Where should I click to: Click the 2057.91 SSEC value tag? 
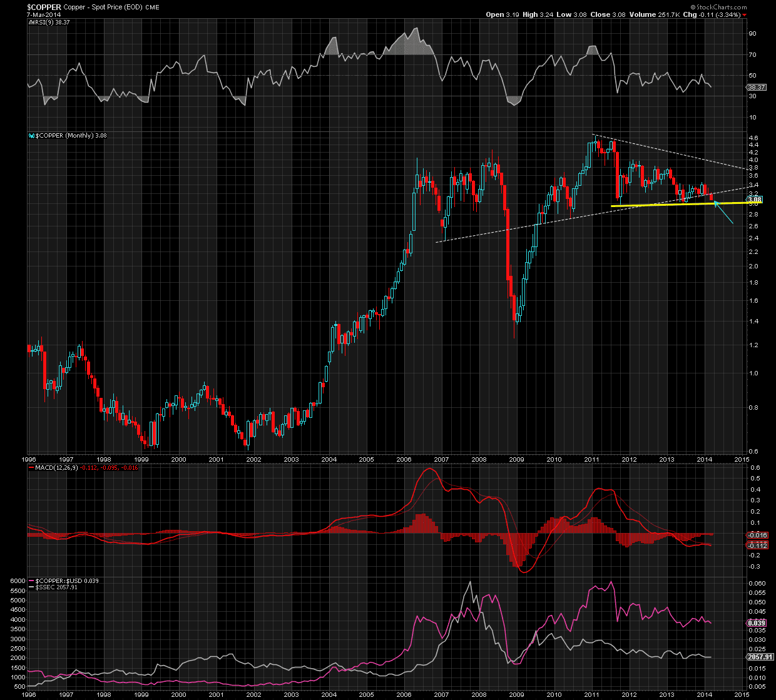click(x=760, y=657)
